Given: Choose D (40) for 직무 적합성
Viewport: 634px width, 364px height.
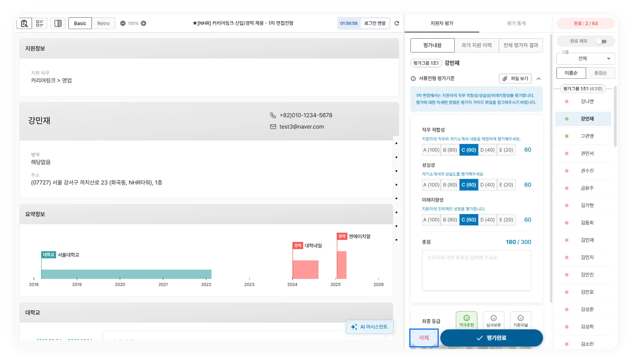Looking at the screenshot, I should tap(488, 150).
